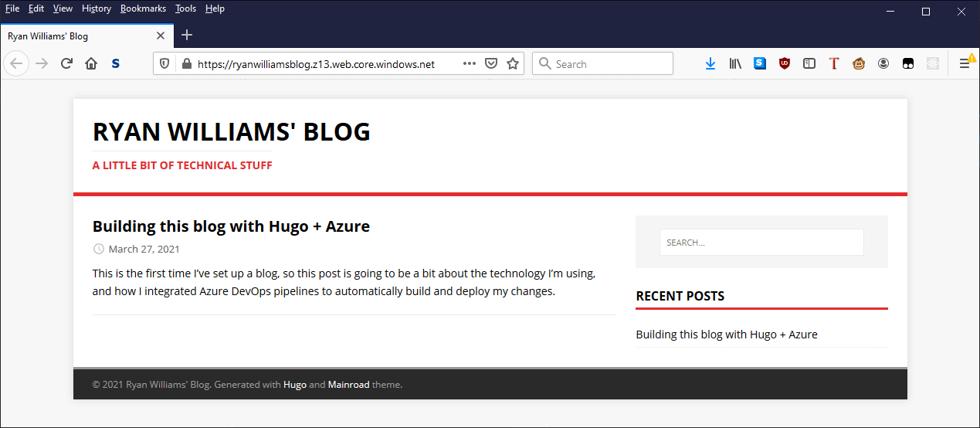Close the Ryan Williams' Blog tab
The height and width of the screenshot is (428, 980).
coord(161,36)
